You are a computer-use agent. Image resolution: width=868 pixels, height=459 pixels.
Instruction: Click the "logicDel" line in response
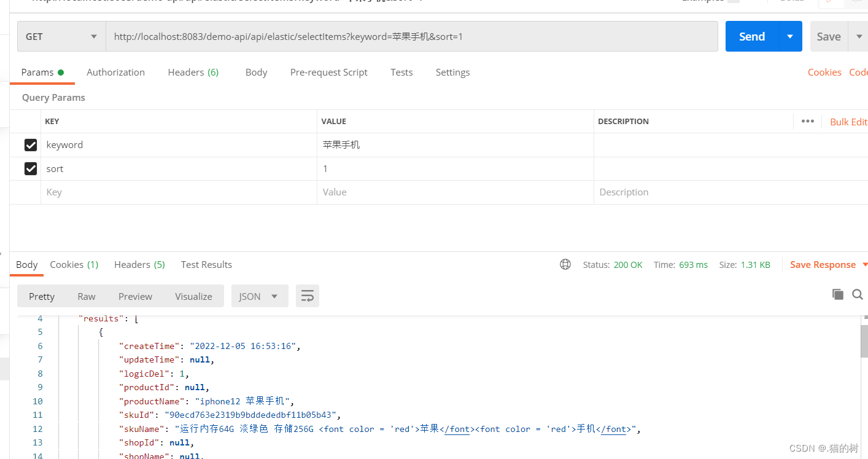[x=154, y=374]
